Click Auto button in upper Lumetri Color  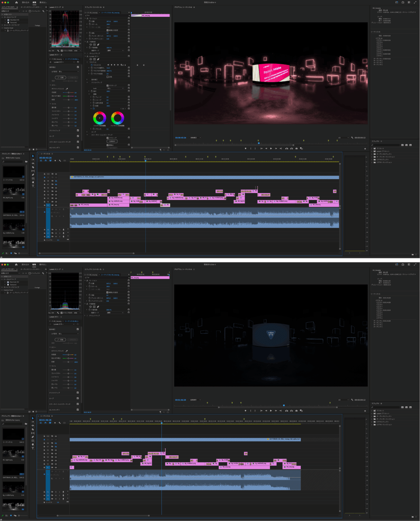pos(61,77)
